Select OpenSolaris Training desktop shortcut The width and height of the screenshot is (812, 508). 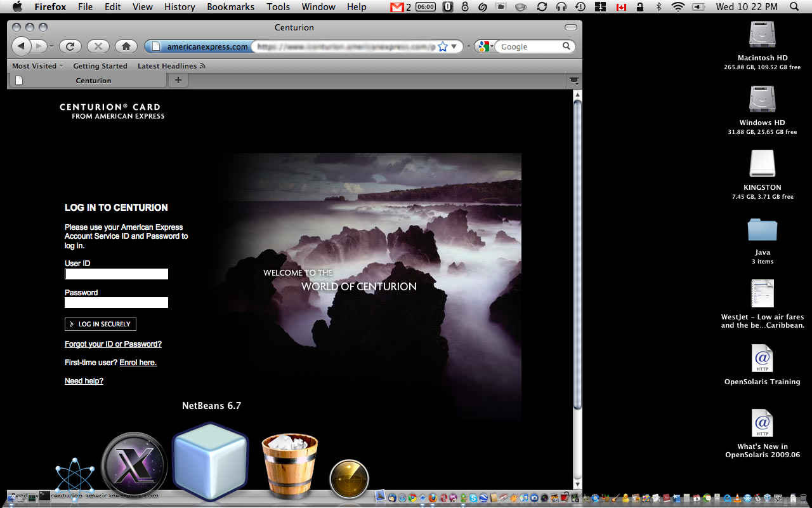[x=763, y=365]
